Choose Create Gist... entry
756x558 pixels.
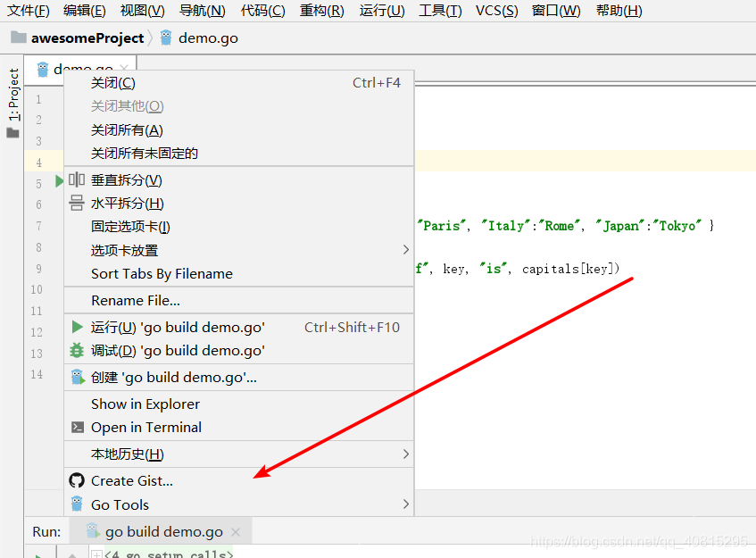pyautogui.click(x=239, y=481)
